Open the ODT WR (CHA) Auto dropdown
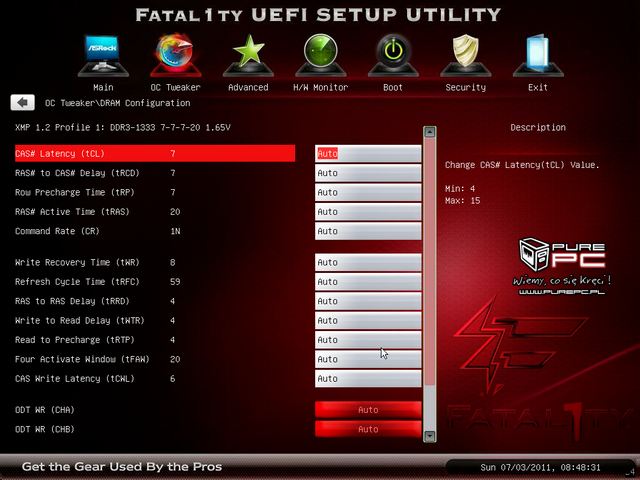 pyautogui.click(x=368, y=410)
